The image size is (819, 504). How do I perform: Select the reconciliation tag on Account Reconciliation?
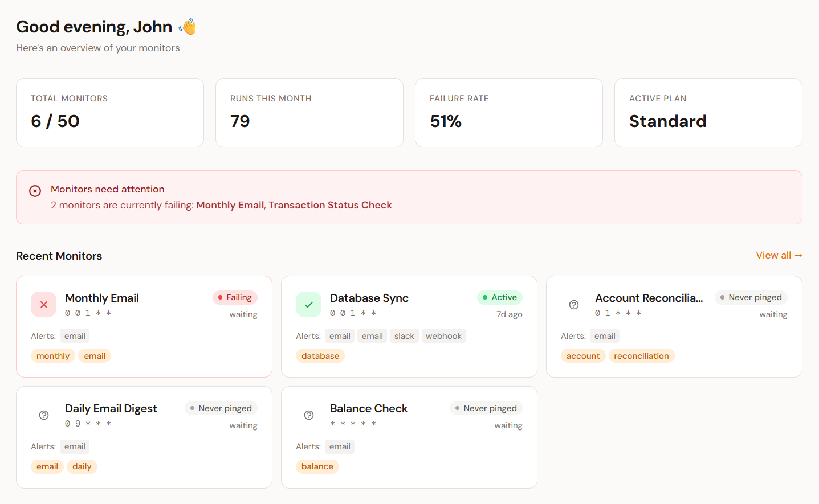click(x=641, y=355)
